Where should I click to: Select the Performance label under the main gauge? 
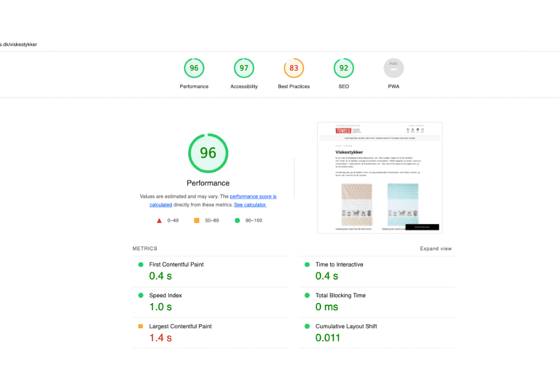coord(208,183)
